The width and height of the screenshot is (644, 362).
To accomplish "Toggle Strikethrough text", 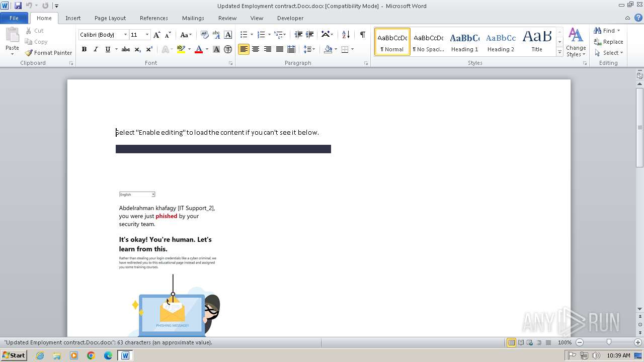I will [126, 49].
